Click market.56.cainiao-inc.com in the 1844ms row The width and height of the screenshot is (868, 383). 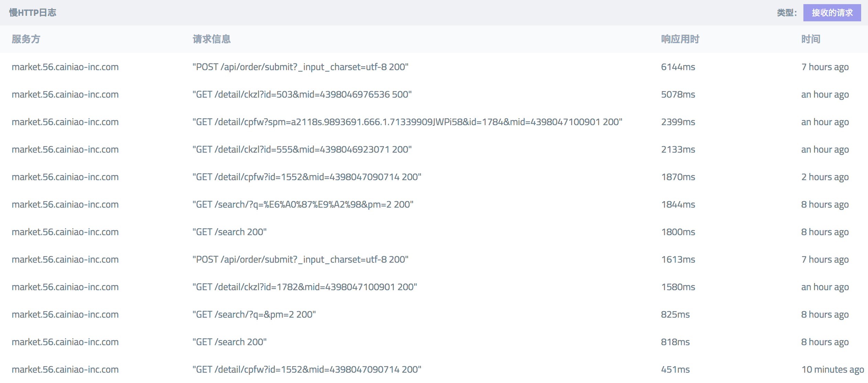click(65, 204)
